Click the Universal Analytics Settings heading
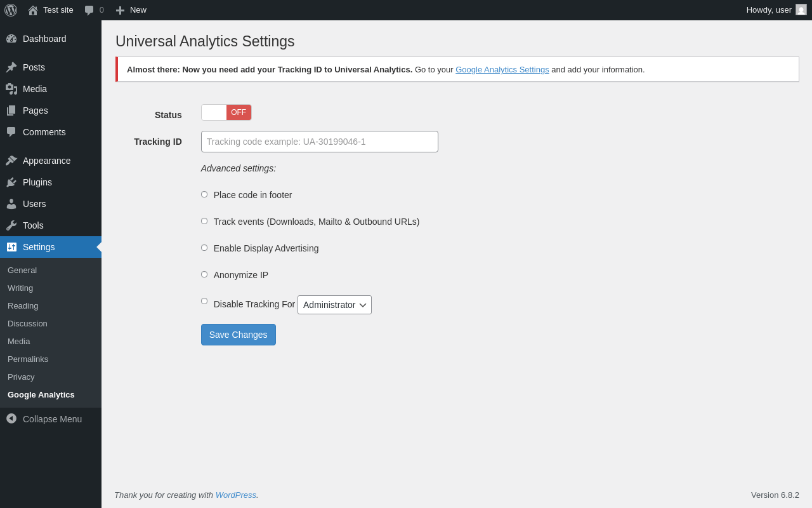This screenshot has width=812, height=508. pyautogui.click(x=205, y=41)
